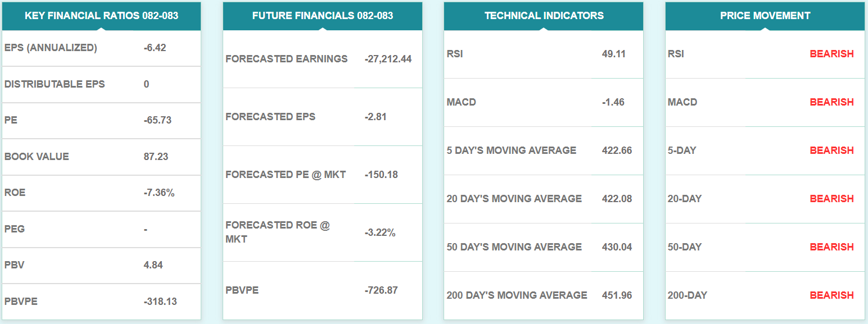The height and width of the screenshot is (324, 868).
Task: Click the PBVPE value -318.13
Action: tap(160, 302)
